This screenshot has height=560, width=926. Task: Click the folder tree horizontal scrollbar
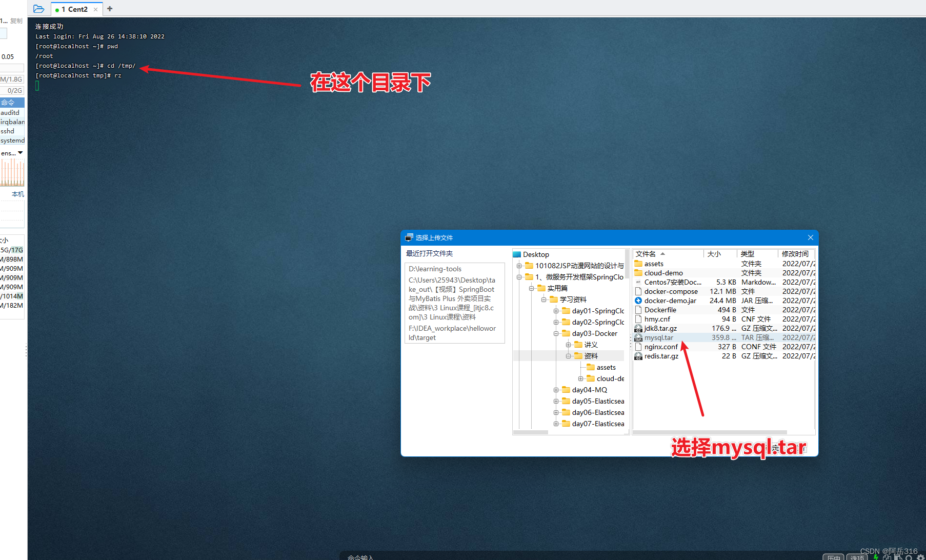click(531, 432)
